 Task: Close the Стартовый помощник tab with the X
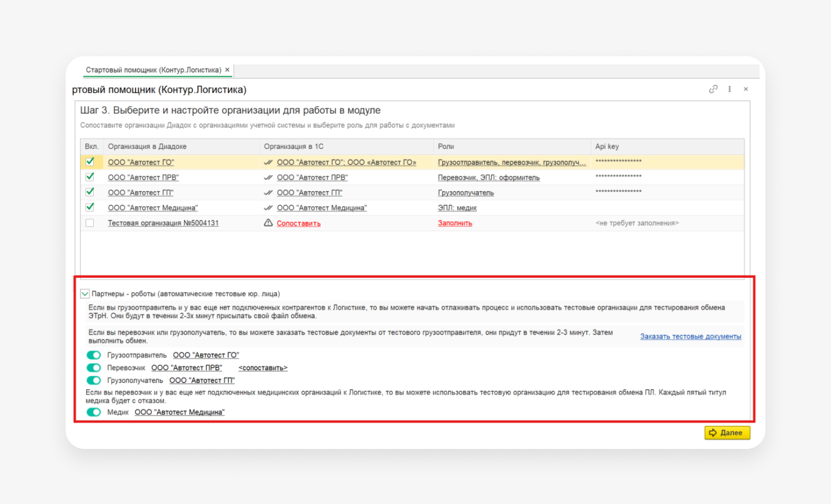pyautogui.click(x=227, y=70)
